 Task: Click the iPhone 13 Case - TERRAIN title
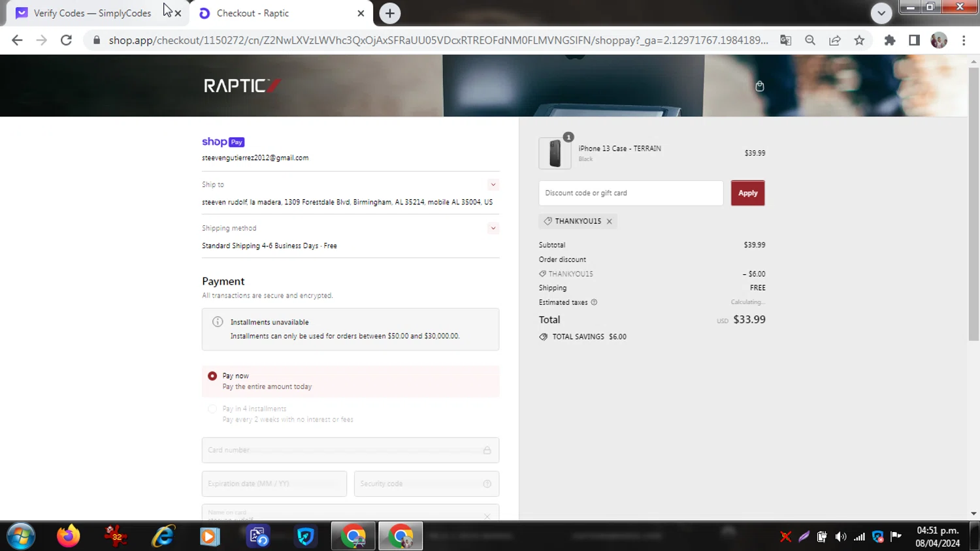[620, 149]
